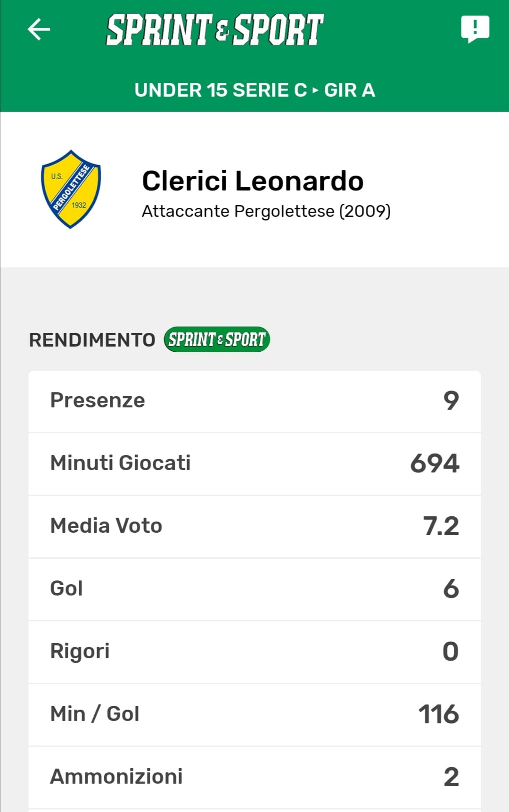This screenshot has width=509, height=812.
Task: Tap player name Clerici Leonardo
Action: point(253,181)
